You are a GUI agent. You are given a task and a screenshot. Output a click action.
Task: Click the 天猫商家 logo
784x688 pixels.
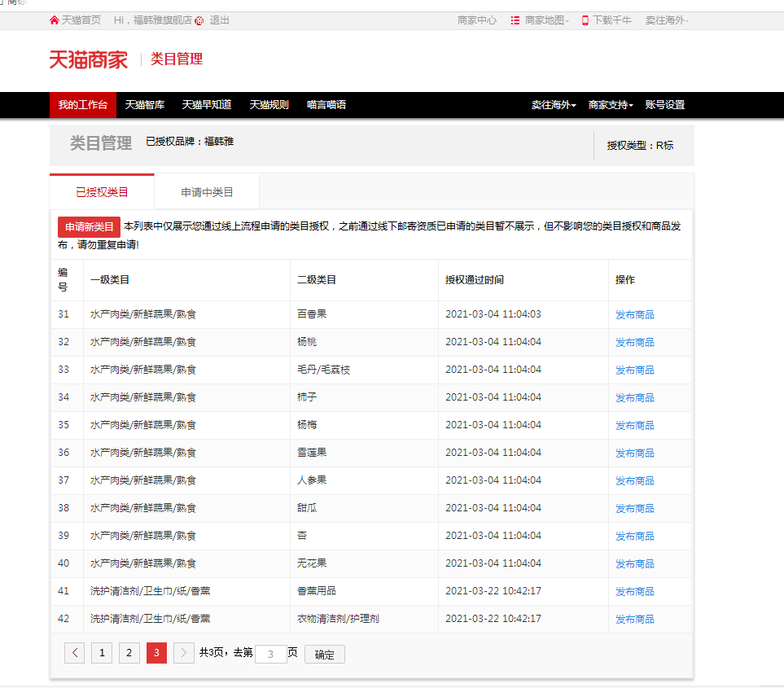(89, 59)
